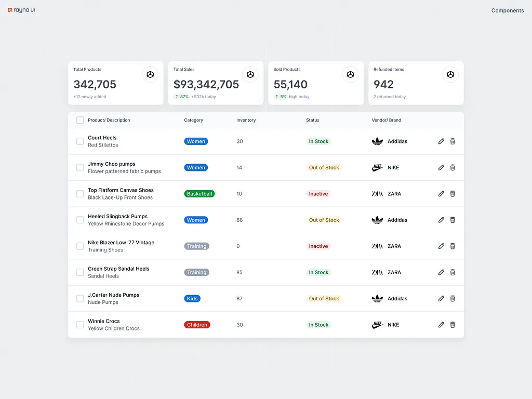Click the Status column header
The image size is (532, 399).
tap(313, 120)
